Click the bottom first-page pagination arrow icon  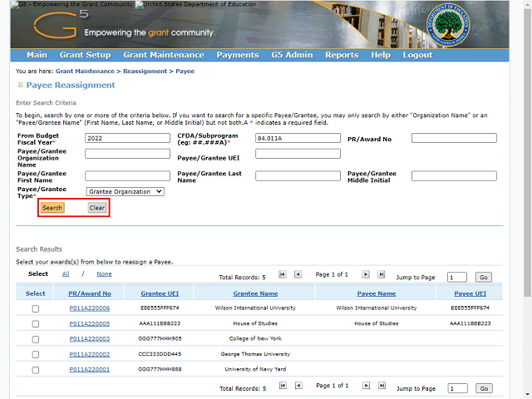[x=283, y=387]
